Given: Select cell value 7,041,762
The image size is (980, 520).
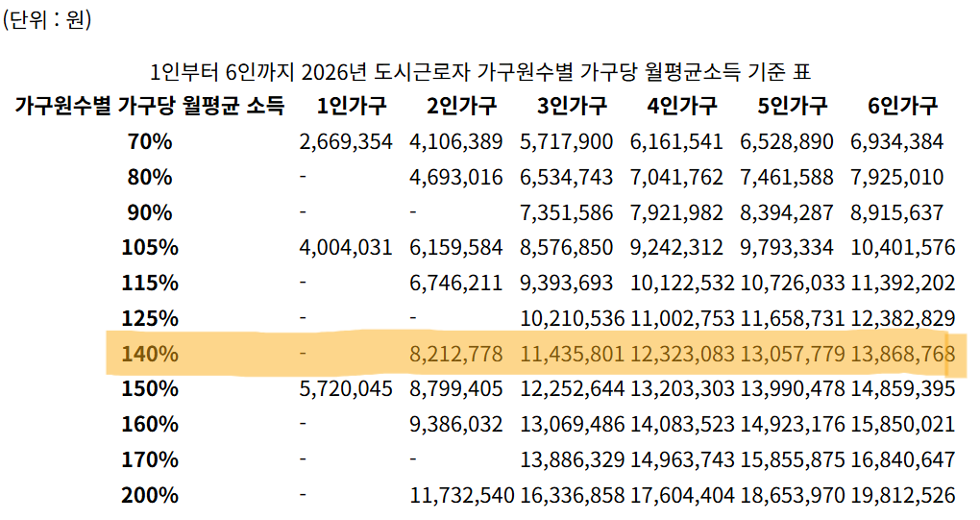Looking at the screenshot, I should click(676, 178).
